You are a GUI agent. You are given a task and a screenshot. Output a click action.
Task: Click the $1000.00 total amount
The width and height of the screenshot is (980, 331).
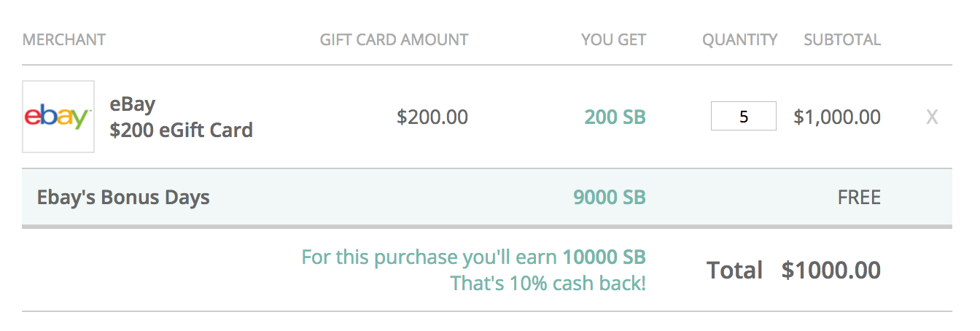pyautogui.click(x=831, y=270)
